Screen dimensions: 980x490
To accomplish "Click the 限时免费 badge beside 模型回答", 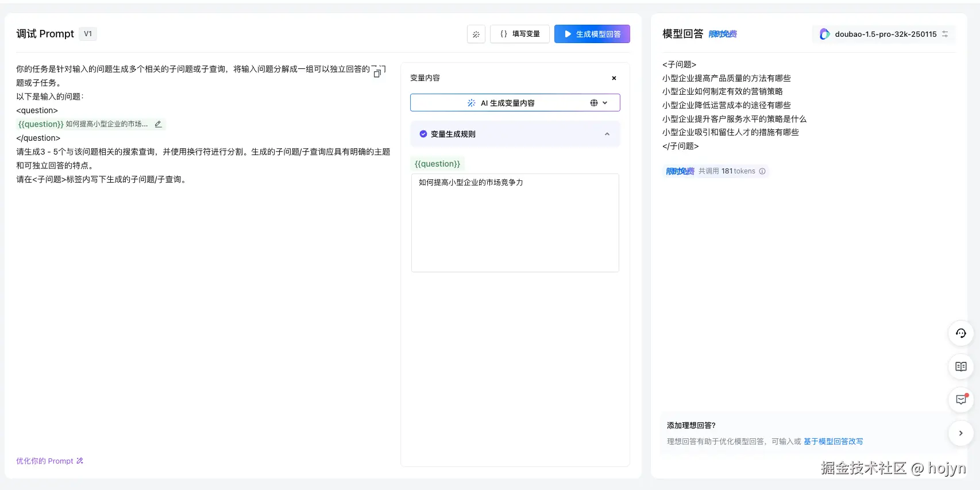I will point(723,34).
